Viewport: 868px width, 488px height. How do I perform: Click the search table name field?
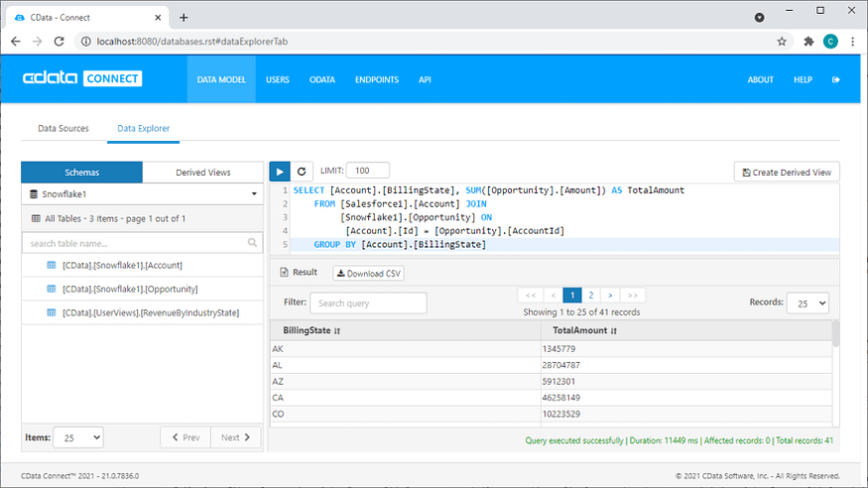pyautogui.click(x=142, y=243)
